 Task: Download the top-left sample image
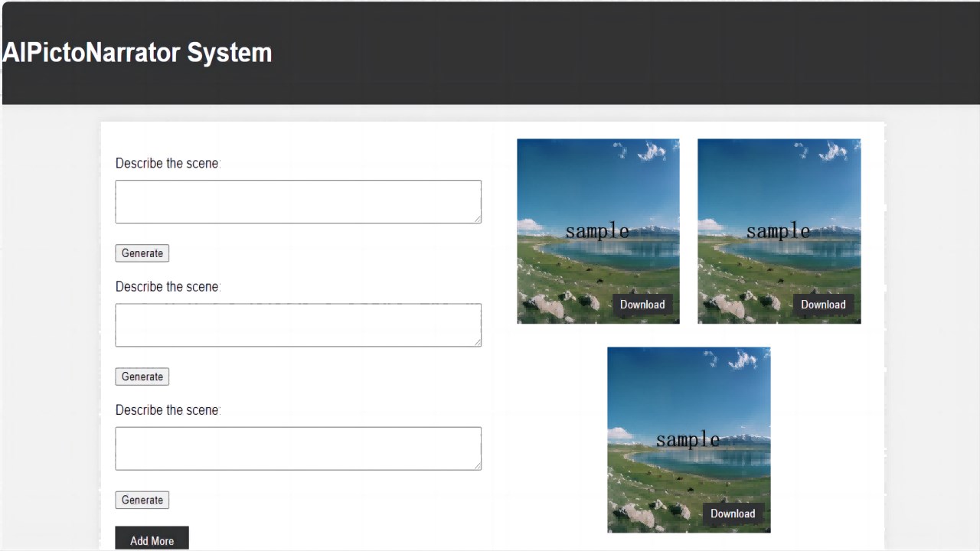tap(642, 305)
